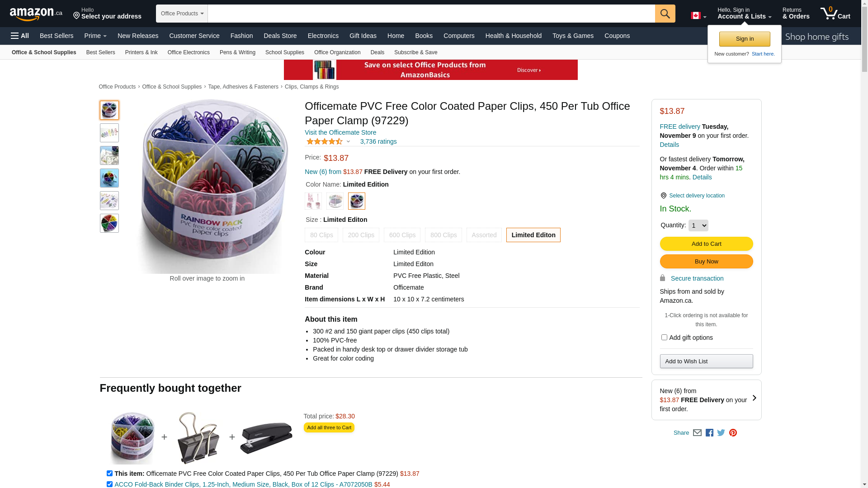
Task: Uncheck ACCO Binder Clips checkbox
Action: [109, 484]
